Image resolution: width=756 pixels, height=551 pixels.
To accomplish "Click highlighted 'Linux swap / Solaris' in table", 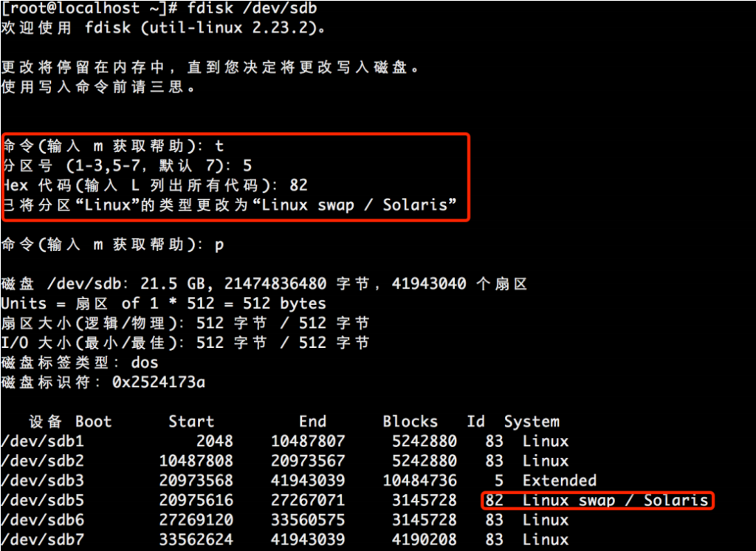I will pos(615,501).
